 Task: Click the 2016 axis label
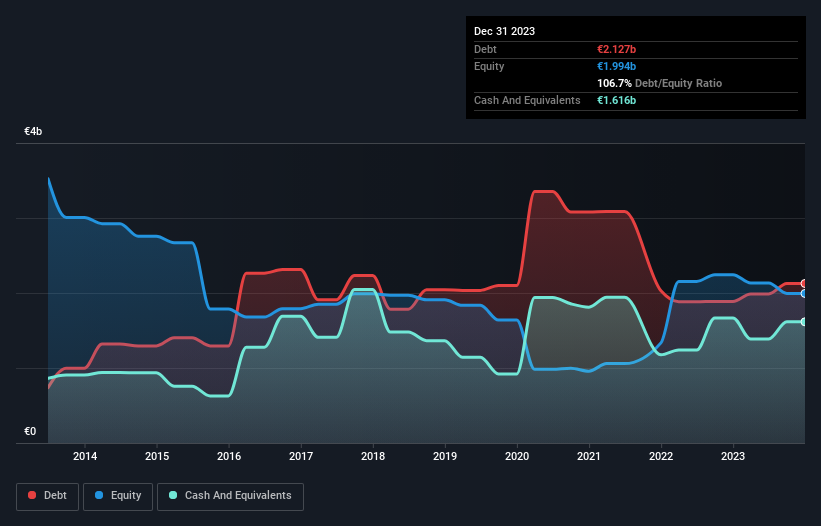[x=229, y=456]
